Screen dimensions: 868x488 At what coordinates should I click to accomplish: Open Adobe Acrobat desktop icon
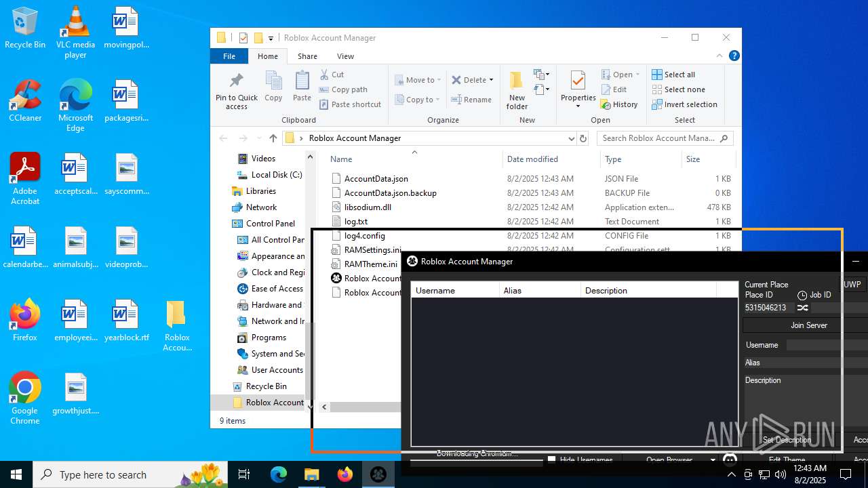pyautogui.click(x=25, y=178)
